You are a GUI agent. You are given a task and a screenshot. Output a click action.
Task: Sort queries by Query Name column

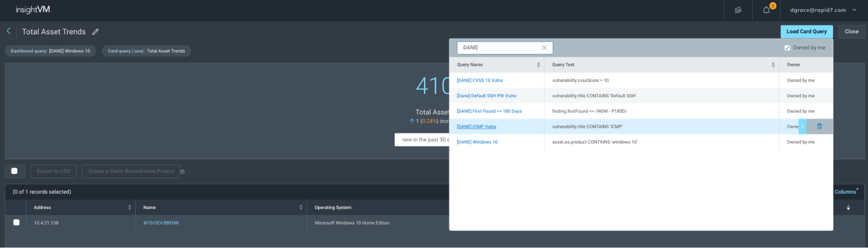tap(538, 65)
